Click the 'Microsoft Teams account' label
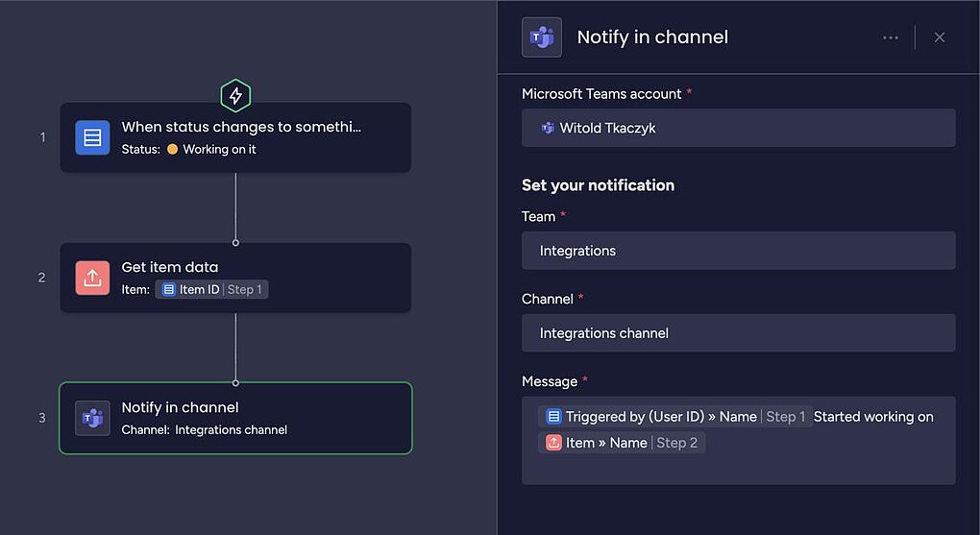The width and height of the screenshot is (980, 535). (601, 94)
